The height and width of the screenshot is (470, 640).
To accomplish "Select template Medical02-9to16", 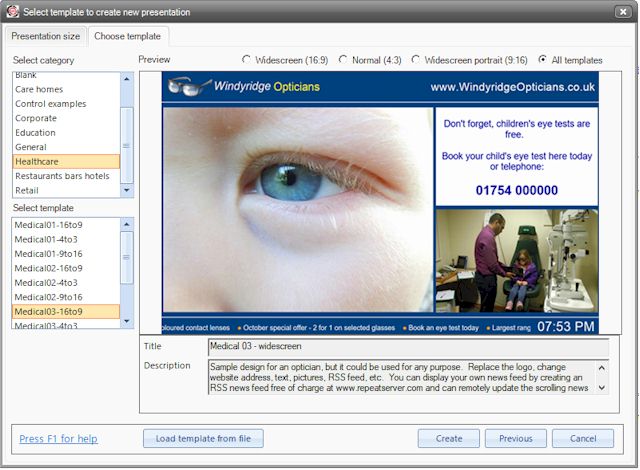I will [66, 297].
